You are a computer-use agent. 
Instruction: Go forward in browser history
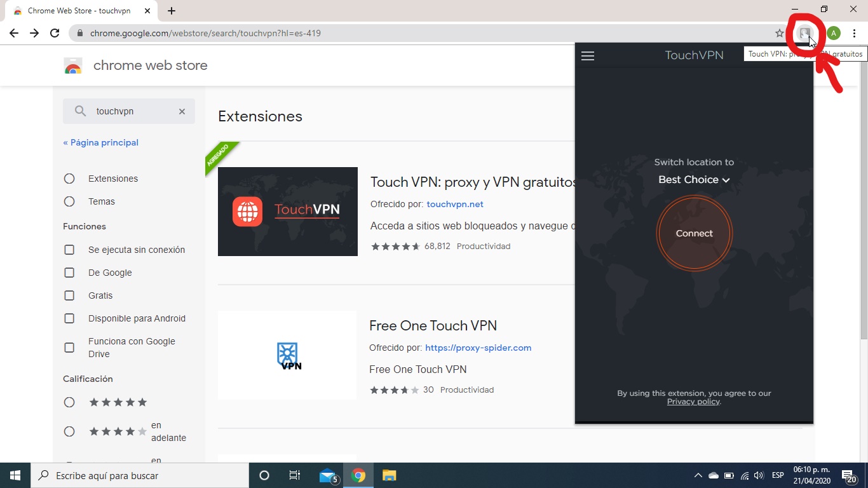point(34,33)
